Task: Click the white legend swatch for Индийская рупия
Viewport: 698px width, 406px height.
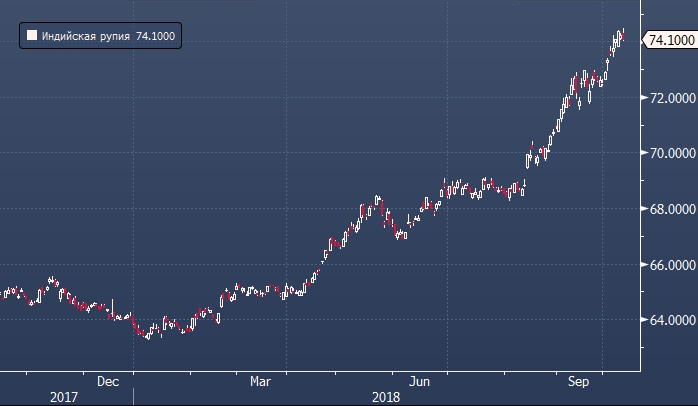Action: [32, 36]
